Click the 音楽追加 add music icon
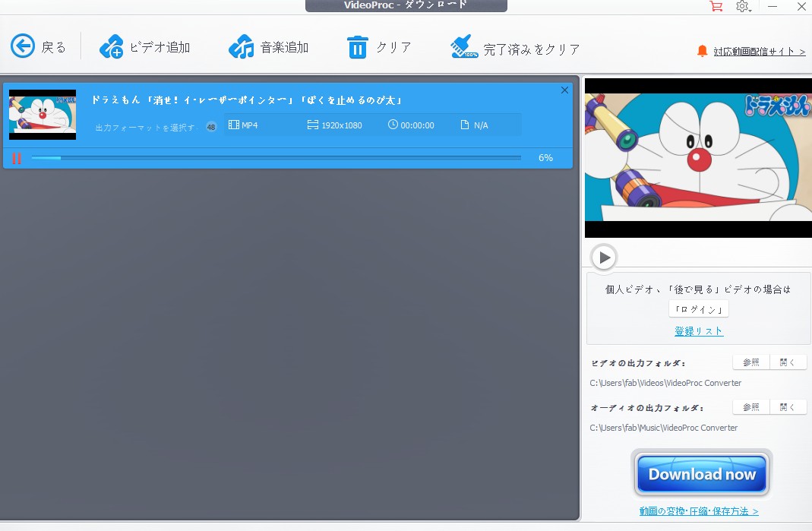The height and width of the screenshot is (531, 812). click(x=242, y=46)
